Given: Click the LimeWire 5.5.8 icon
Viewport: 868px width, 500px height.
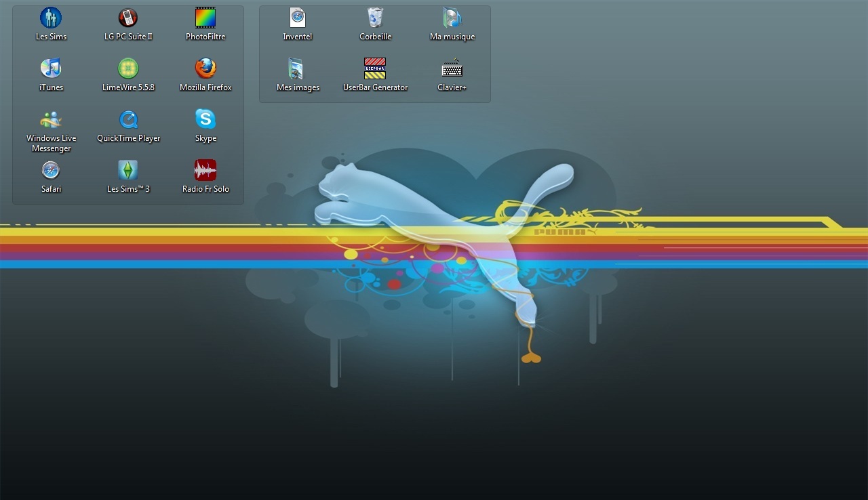Looking at the screenshot, I should point(128,68).
